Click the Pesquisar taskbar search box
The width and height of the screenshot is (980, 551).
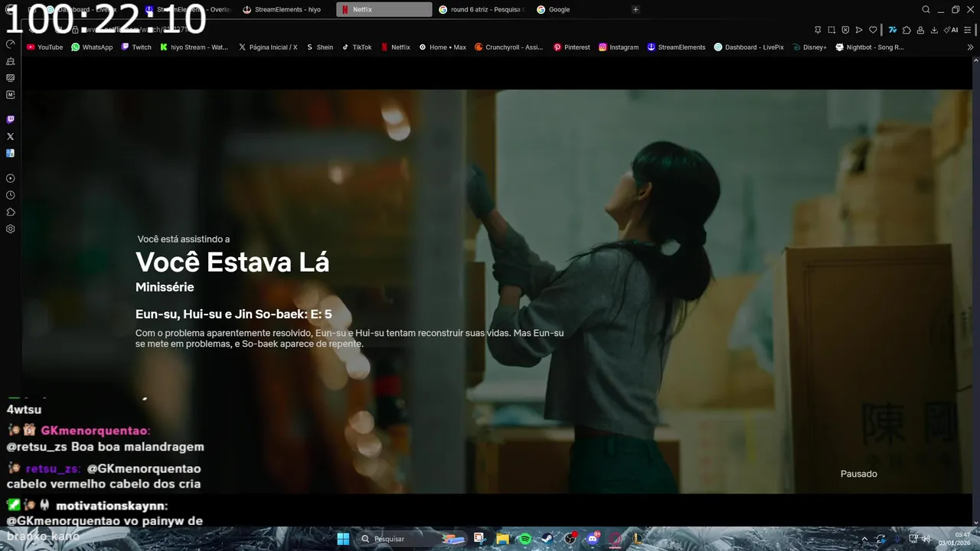click(x=413, y=539)
